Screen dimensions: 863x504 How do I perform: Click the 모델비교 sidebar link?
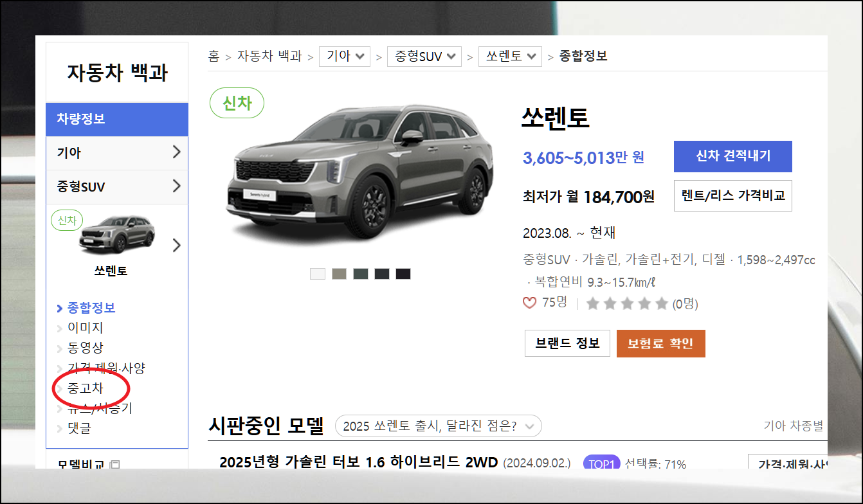point(81,464)
